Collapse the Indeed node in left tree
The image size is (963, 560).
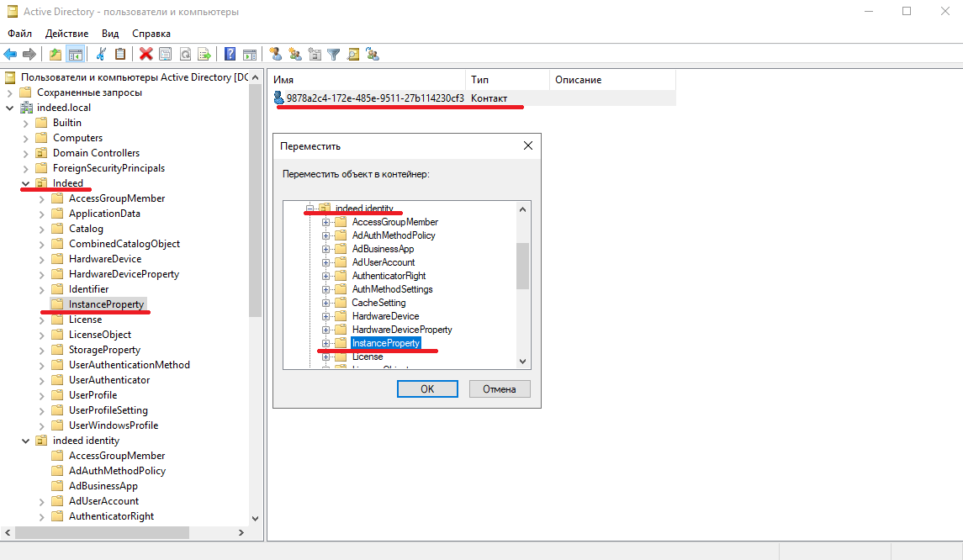(x=25, y=183)
